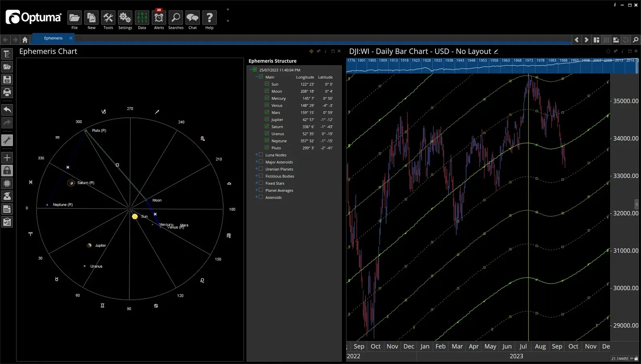Viewport: 641px width, 364px height.
Task: Click the date range overview bar above chart
Action: 492,66
